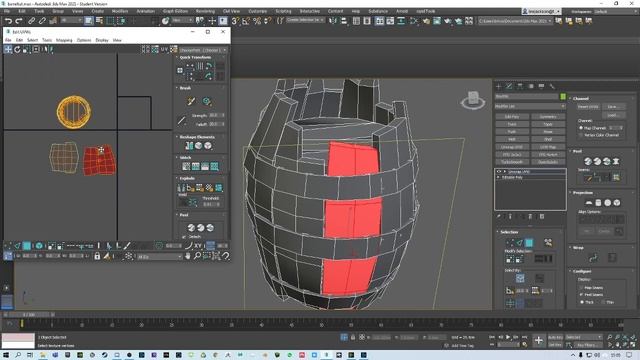The width and height of the screenshot is (640, 360).
Task: Select the Thick display radio button
Action: 581,302
